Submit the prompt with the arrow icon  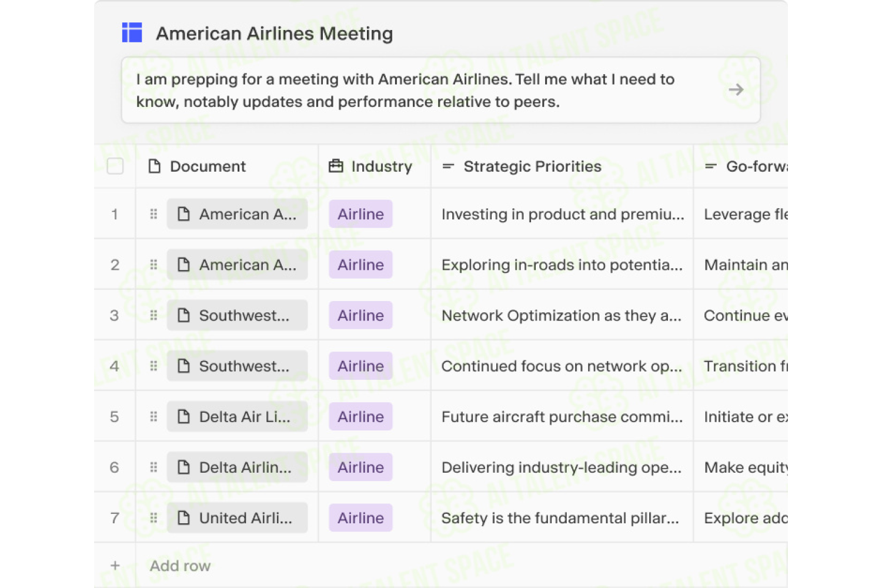click(x=736, y=90)
